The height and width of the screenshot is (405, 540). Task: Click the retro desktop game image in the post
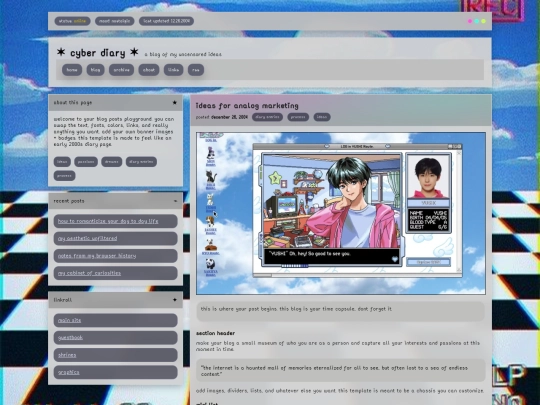341,214
